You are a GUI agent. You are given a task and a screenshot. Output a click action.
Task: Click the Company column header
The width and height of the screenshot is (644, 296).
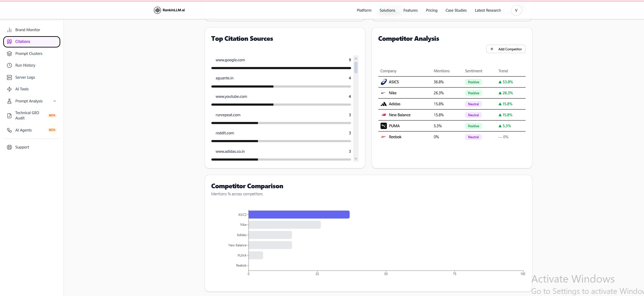[388, 71]
